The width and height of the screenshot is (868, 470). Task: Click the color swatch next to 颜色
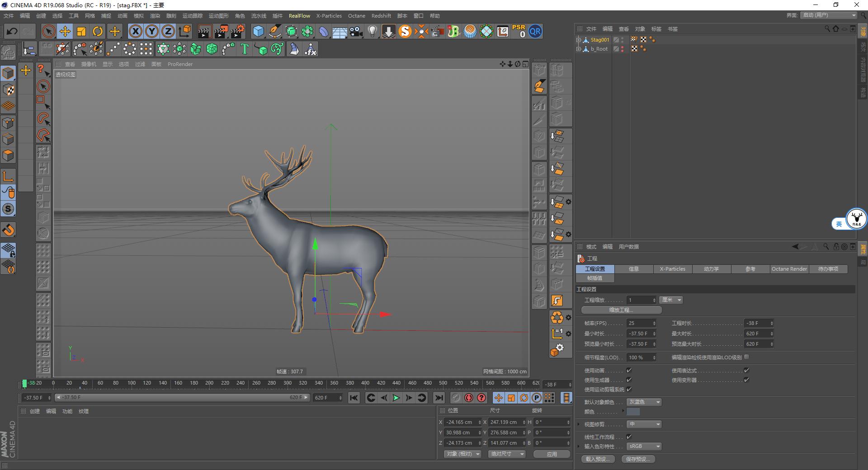pyautogui.click(x=633, y=412)
